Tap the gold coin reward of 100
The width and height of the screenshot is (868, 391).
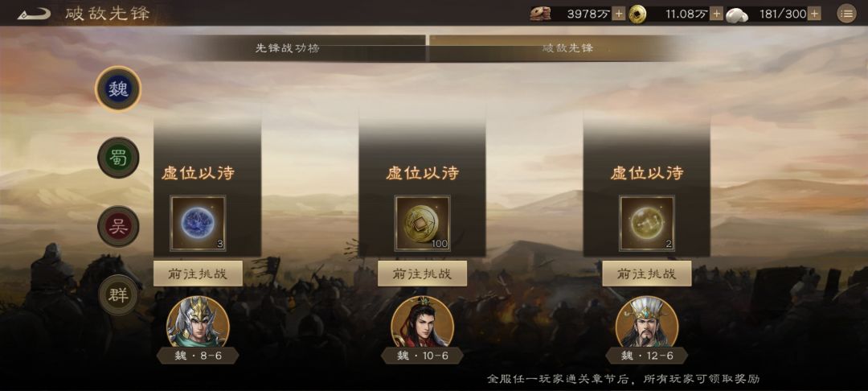point(423,223)
